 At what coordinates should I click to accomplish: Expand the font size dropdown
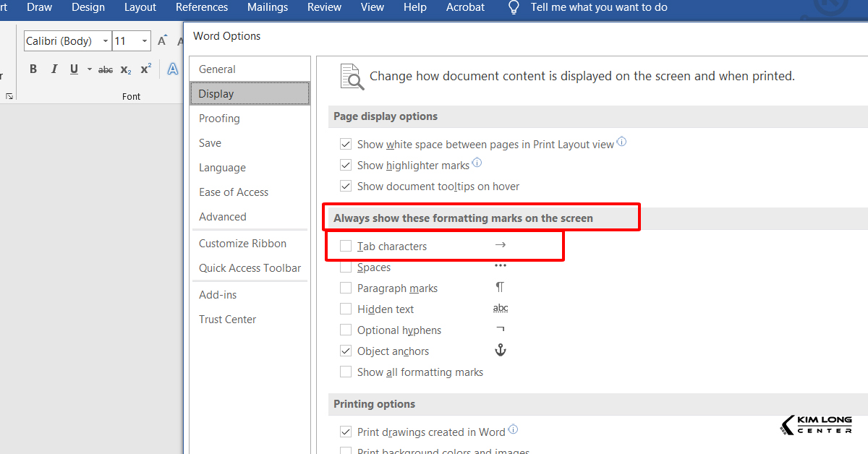point(145,41)
